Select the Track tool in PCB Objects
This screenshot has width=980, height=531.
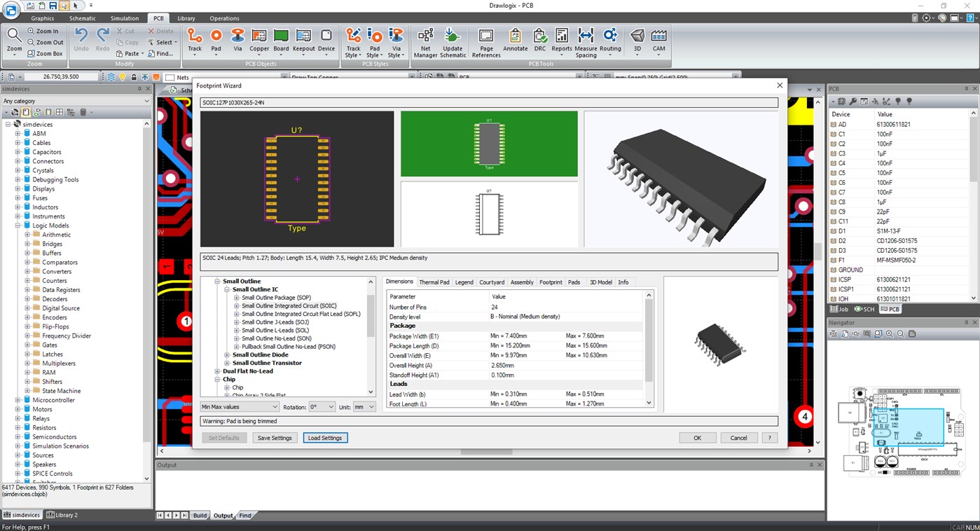coord(194,40)
